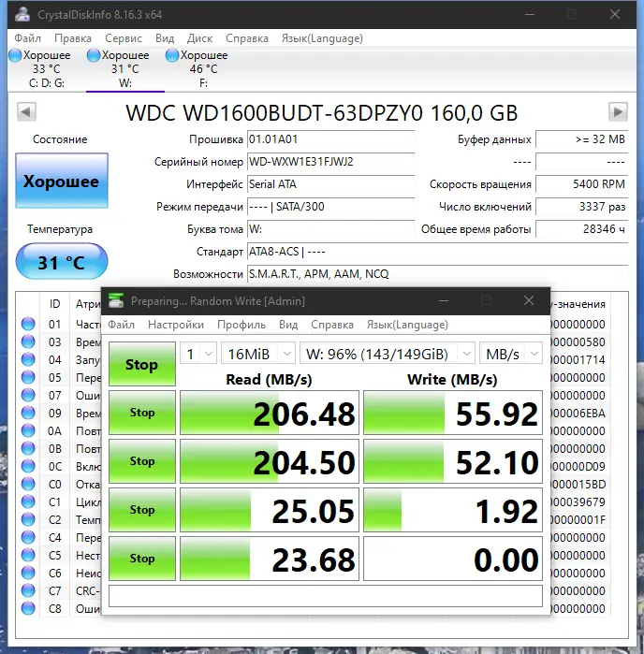Open Диск menu in CrystalDiskInfo
Screen dimensions: 644x654
[199, 38]
